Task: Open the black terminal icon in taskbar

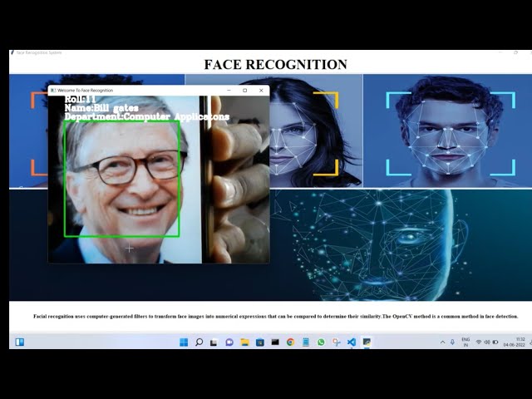Action: 275,342
